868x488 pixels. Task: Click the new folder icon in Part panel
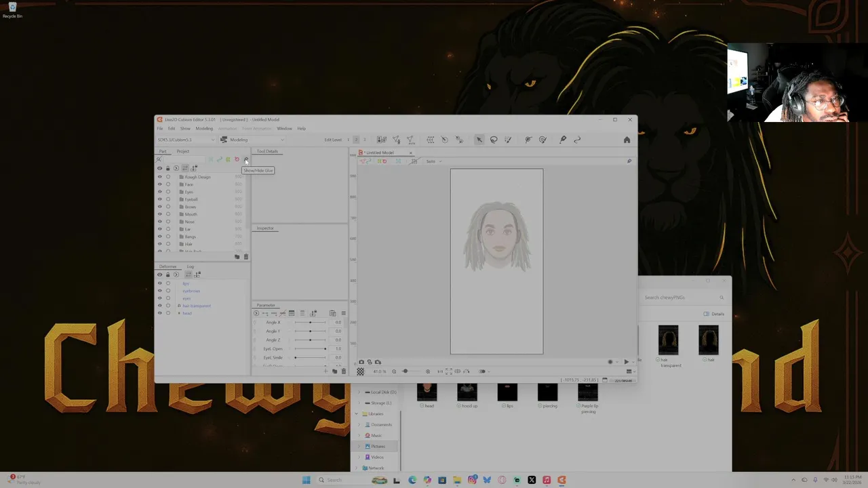[237, 256]
